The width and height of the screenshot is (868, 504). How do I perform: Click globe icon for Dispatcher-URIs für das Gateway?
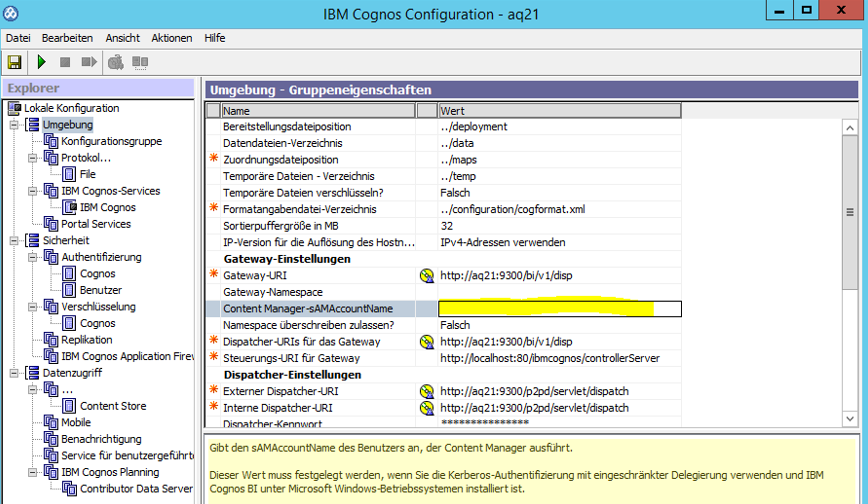(427, 342)
